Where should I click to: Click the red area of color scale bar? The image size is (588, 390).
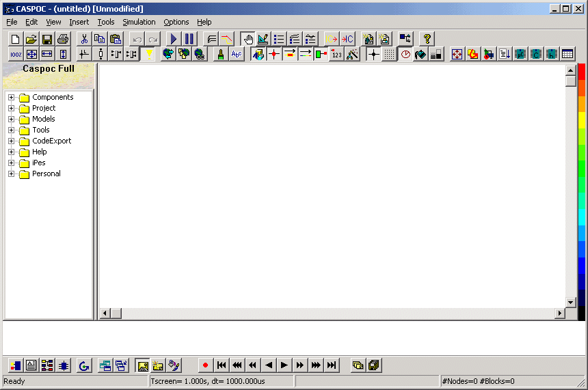click(582, 72)
